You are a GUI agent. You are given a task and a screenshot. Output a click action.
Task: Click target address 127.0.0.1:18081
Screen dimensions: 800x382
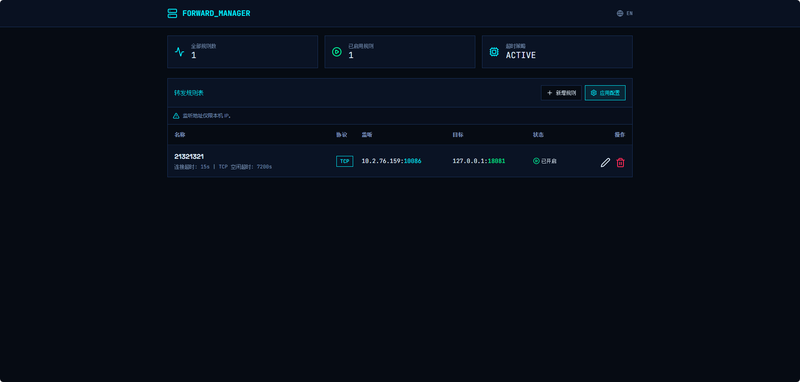(479, 161)
